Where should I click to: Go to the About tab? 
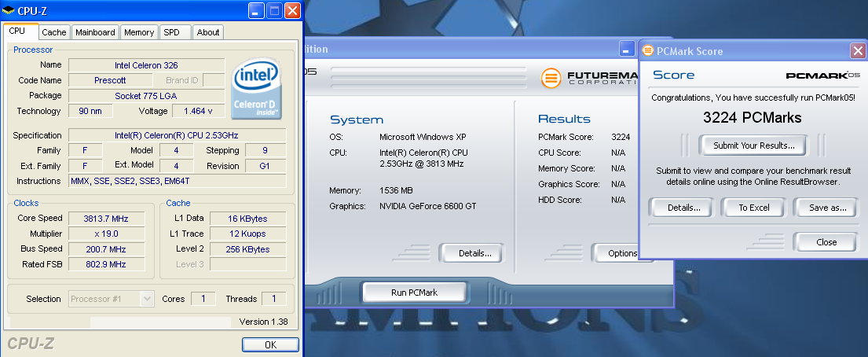click(208, 32)
